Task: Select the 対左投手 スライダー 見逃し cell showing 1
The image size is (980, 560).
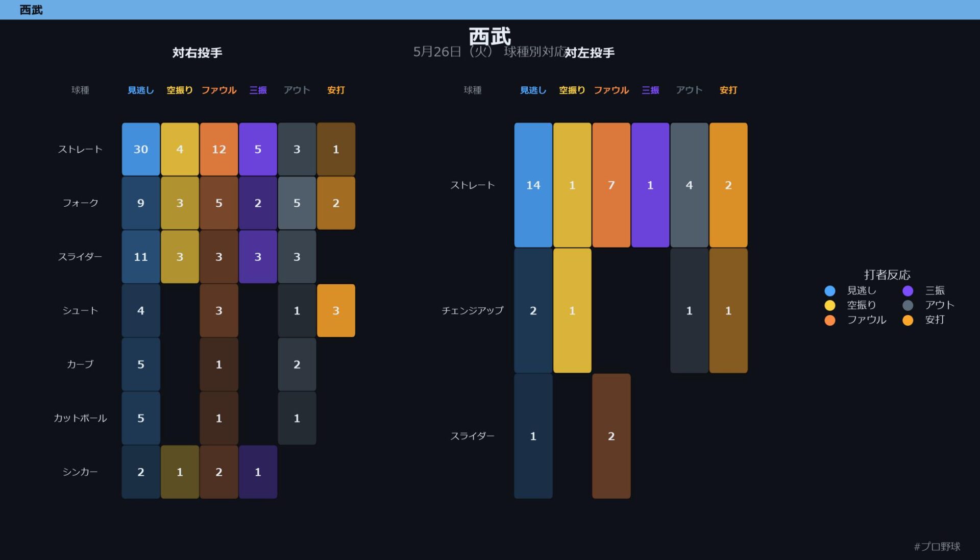Action: [533, 436]
